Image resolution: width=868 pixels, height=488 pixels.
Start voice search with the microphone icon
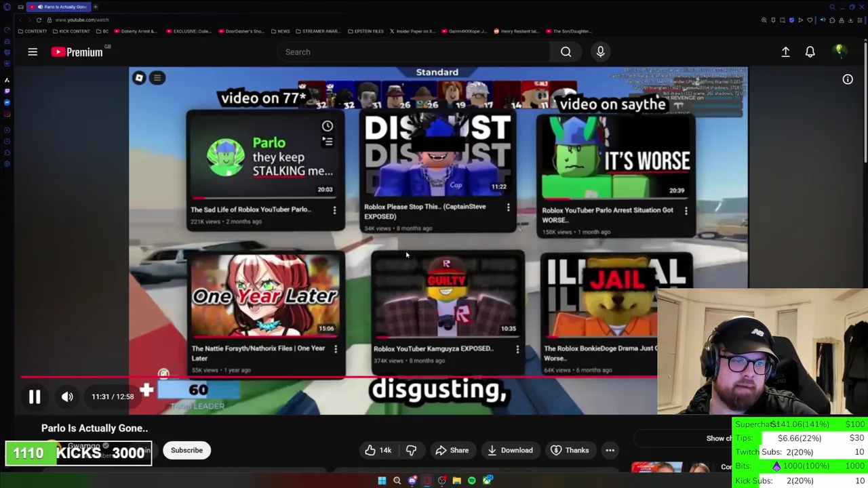(600, 52)
